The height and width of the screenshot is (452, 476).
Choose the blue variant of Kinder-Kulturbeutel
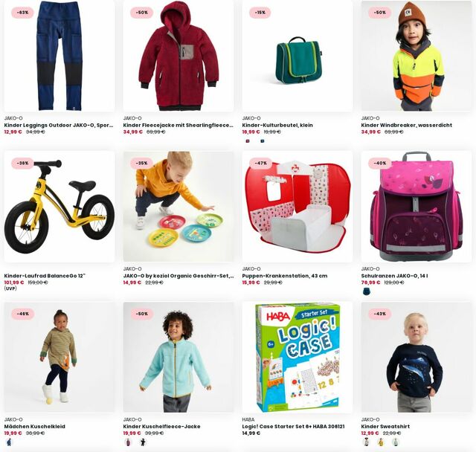[263, 141]
